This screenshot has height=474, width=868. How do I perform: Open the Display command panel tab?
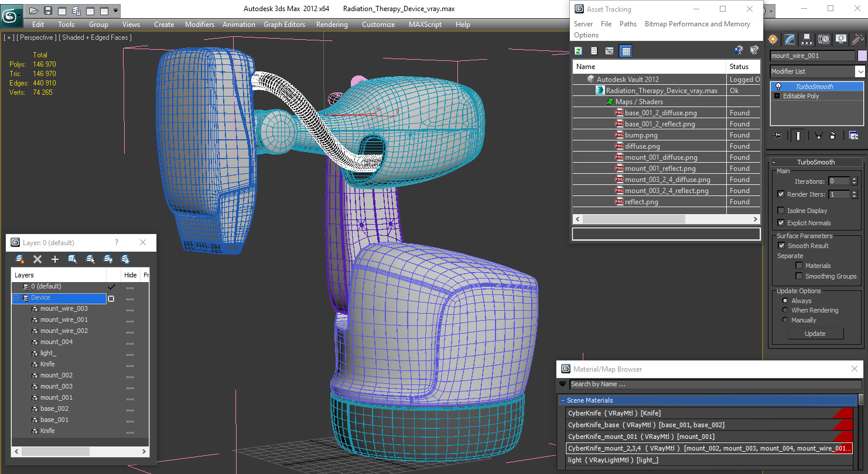coord(841,39)
